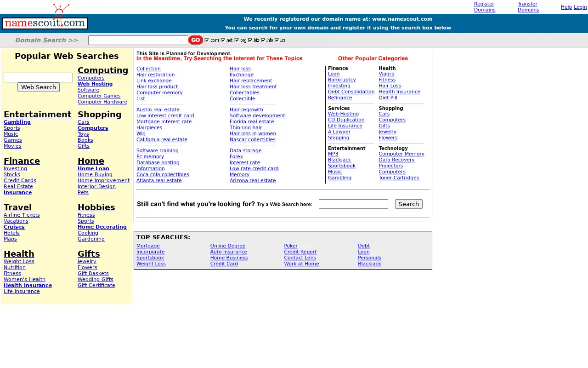
Task: Open the Hobbies category heading
Action: point(96,207)
